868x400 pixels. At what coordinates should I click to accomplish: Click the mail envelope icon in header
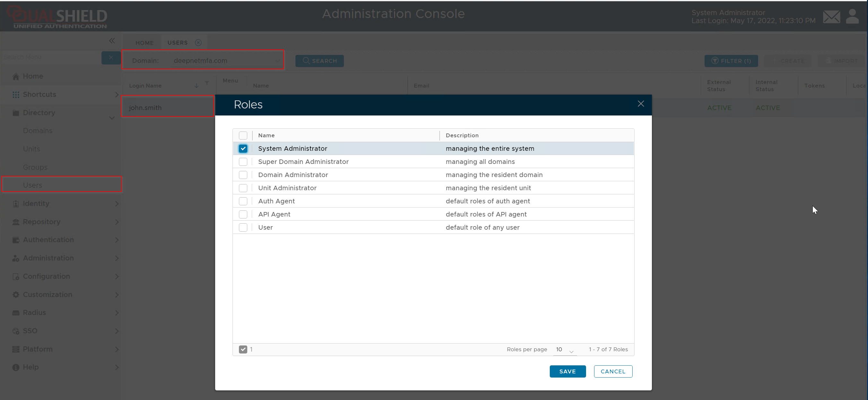click(831, 17)
